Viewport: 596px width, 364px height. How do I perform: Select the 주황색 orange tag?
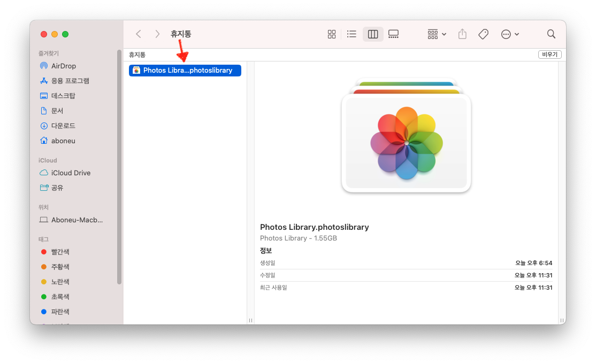point(60,267)
